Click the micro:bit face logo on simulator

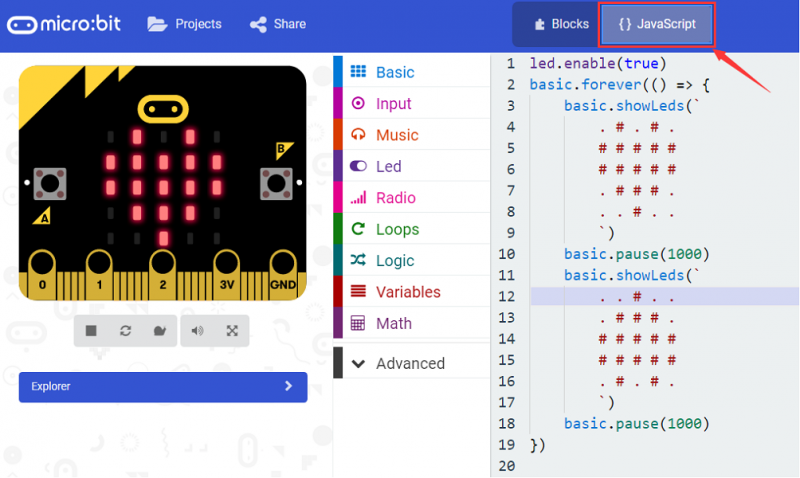click(x=163, y=109)
